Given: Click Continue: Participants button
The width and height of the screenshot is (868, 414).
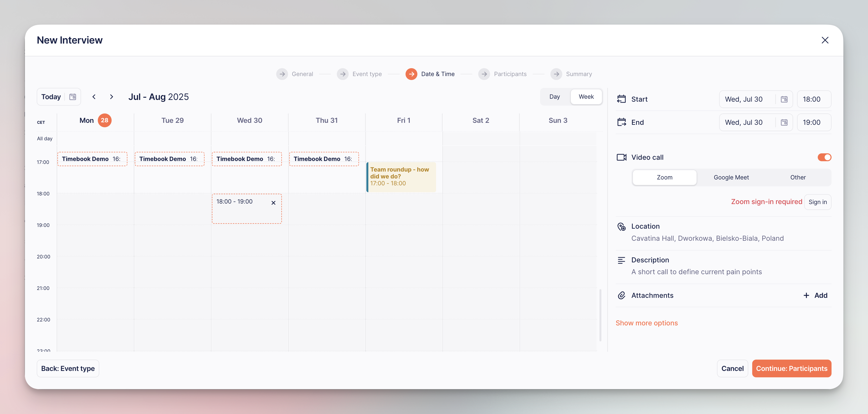Looking at the screenshot, I should point(792,368).
